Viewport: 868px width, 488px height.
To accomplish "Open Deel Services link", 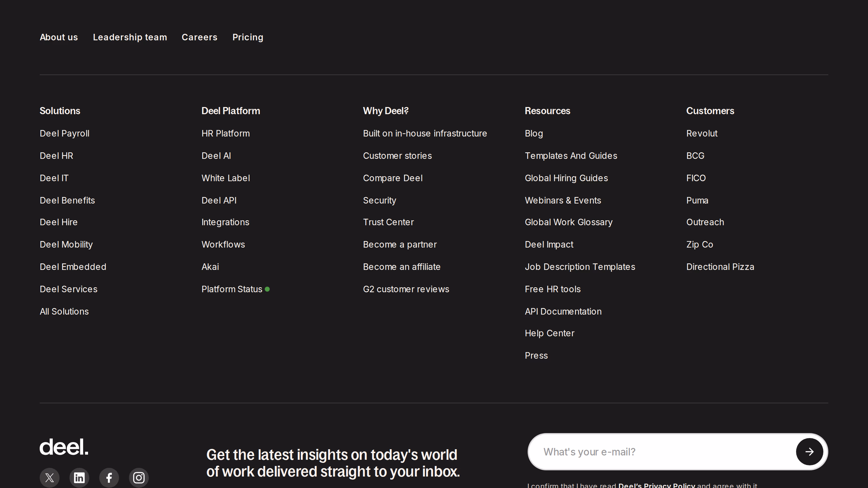I will point(69,289).
